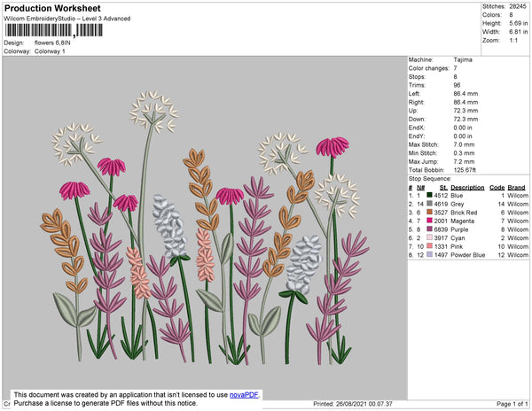Viewport: 532px width, 411px height.
Task: Click the 'Code' column header
Action: point(497,188)
